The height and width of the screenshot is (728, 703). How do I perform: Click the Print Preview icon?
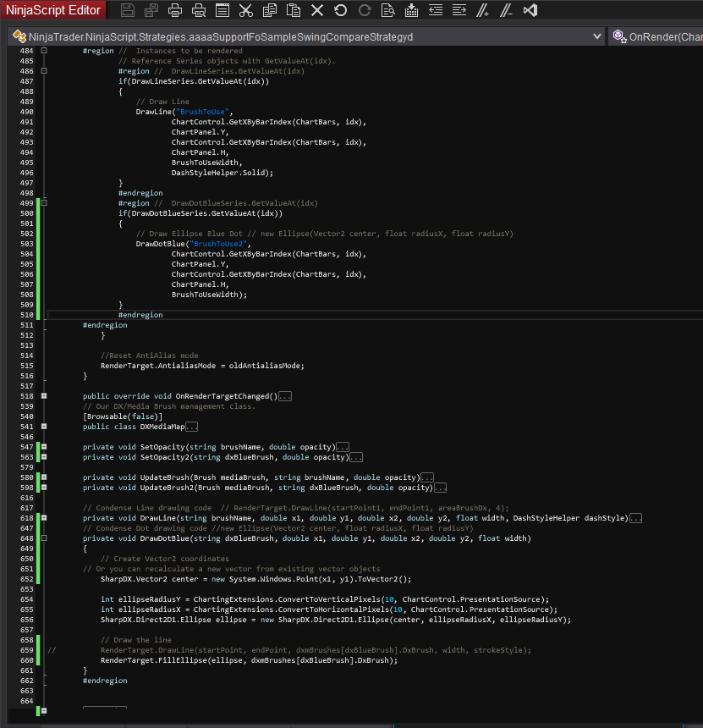point(199,11)
